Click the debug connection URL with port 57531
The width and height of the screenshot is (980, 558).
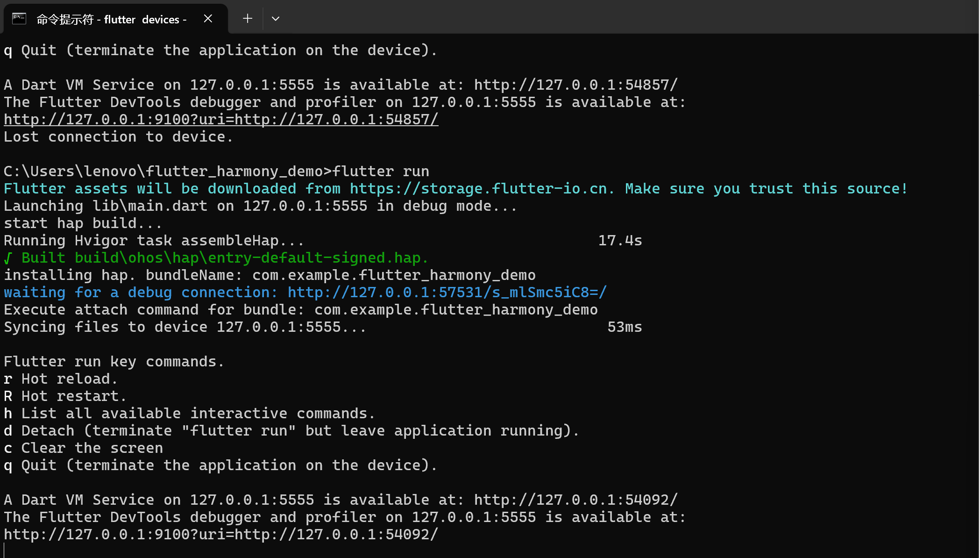[x=447, y=293]
